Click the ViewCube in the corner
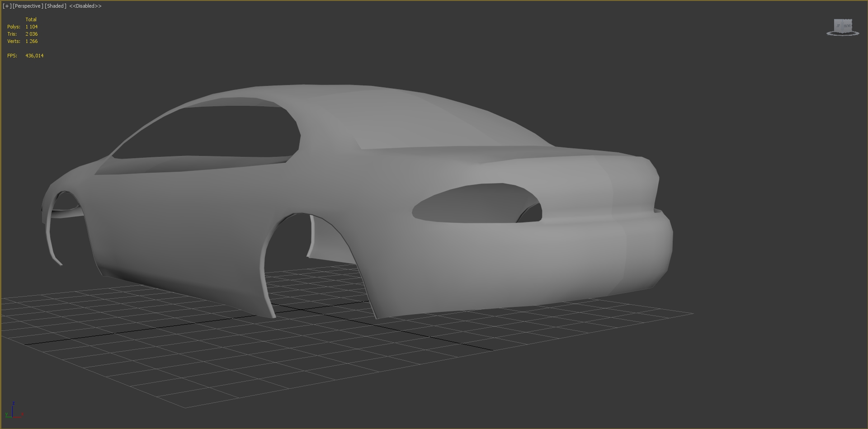This screenshot has height=429, width=868. click(x=843, y=25)
